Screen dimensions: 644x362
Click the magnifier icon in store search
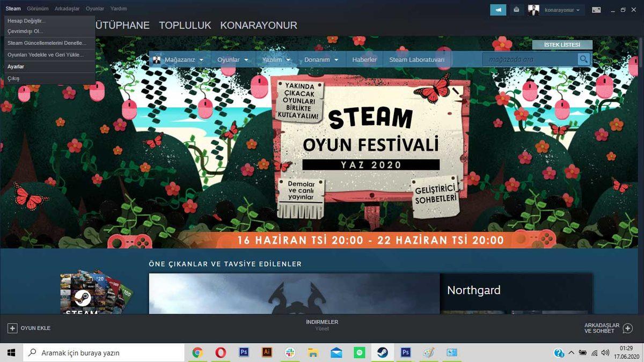pos(583,59)
